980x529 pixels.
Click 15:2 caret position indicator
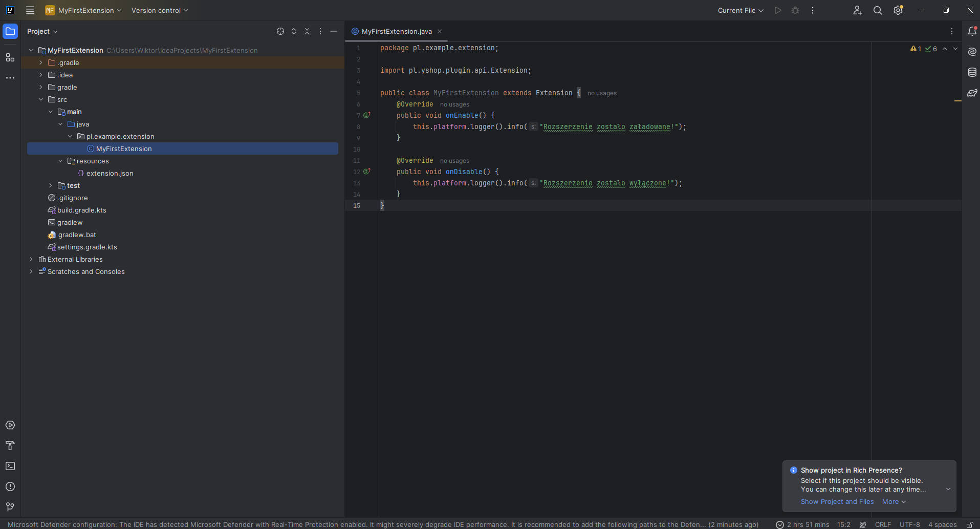844,524
